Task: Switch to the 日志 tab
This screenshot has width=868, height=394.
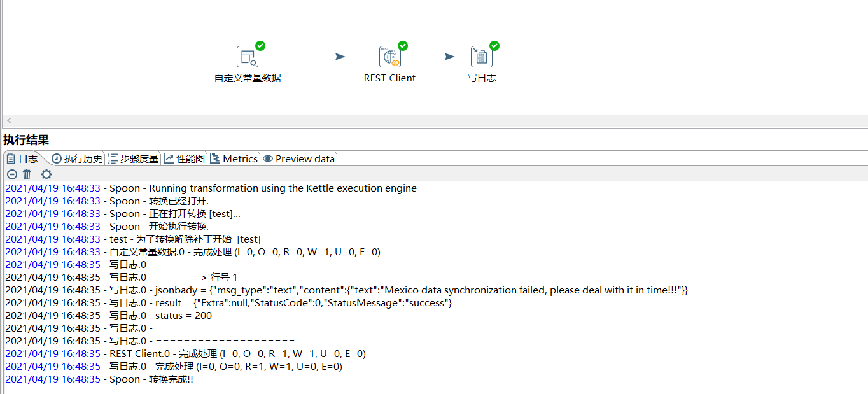Action: [x=22, y=158]
